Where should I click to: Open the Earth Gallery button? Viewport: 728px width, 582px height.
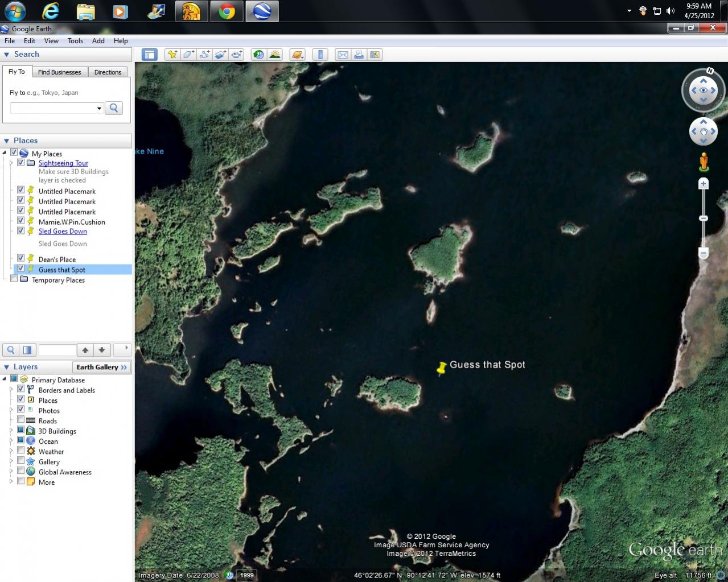(102, 367)
